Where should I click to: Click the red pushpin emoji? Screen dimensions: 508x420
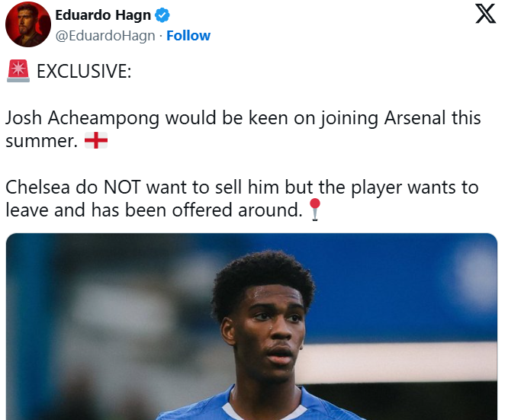[x=314, y=210]
